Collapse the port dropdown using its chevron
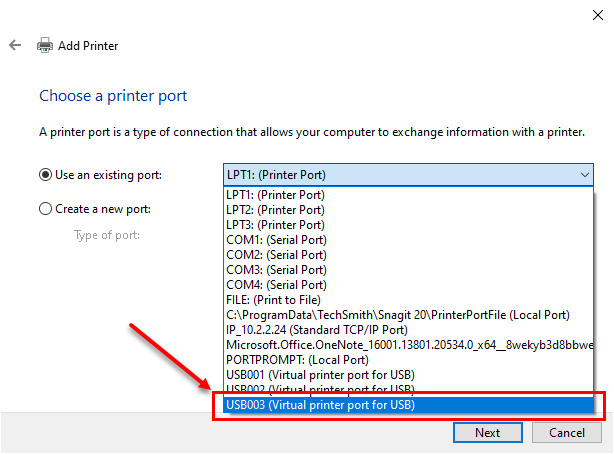Image resolution: width=614 pixels, height=454 pixels. pos(585,175)
